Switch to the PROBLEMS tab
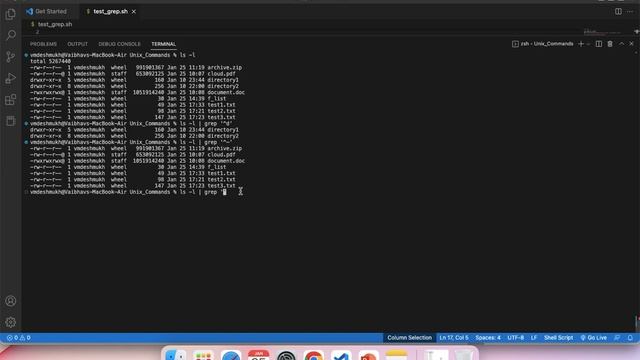Viewport: 640px width, 360px height. click(43, 44)
